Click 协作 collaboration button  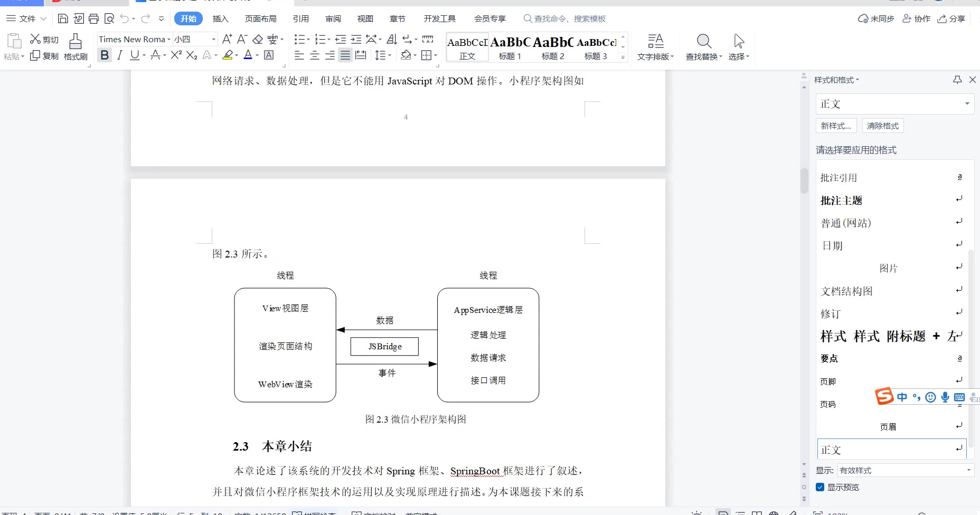click(x=916, y=19)
